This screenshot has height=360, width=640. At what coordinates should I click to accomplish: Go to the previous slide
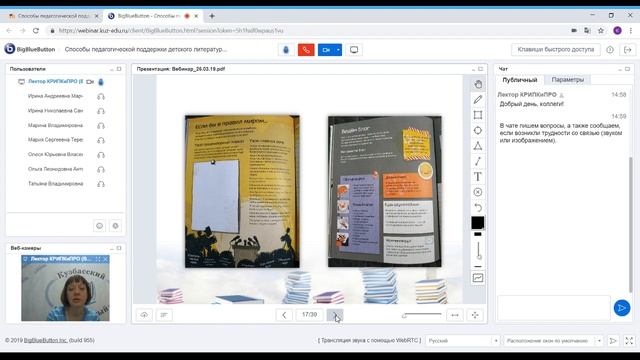(x=284, y=315)
